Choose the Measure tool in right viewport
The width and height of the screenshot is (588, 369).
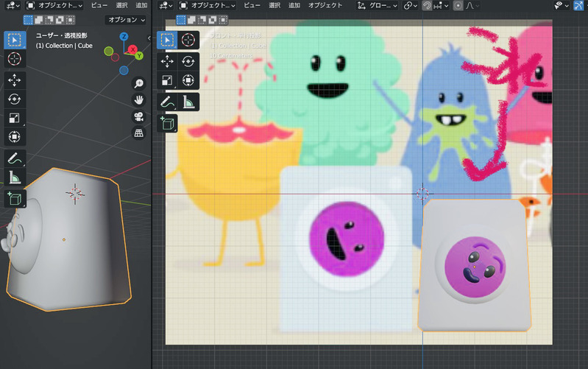point(188,102)
